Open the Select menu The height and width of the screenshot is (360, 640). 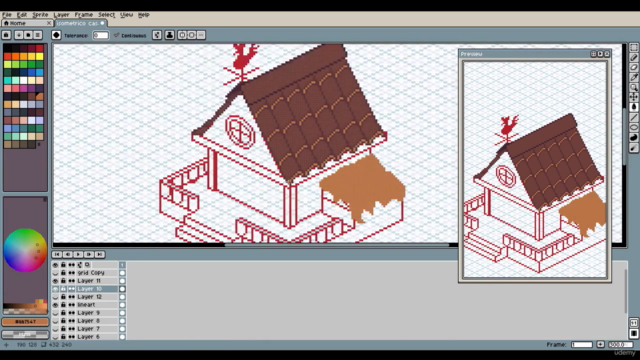point(107,15)
